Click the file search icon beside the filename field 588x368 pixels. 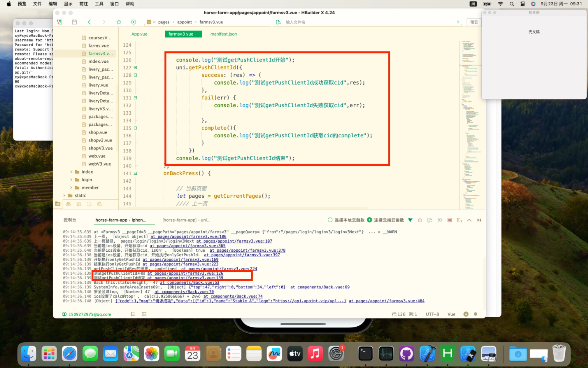click(278, 22)
